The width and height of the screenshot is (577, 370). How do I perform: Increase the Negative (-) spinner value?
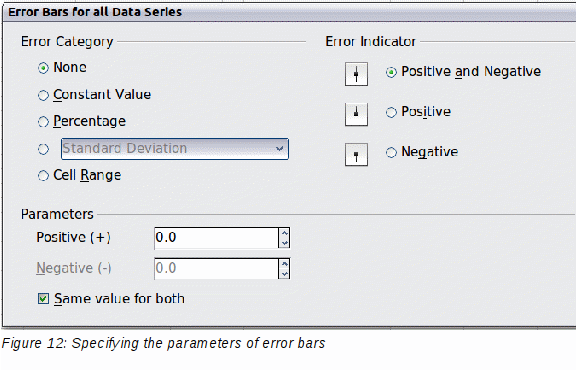pos(284,264)
